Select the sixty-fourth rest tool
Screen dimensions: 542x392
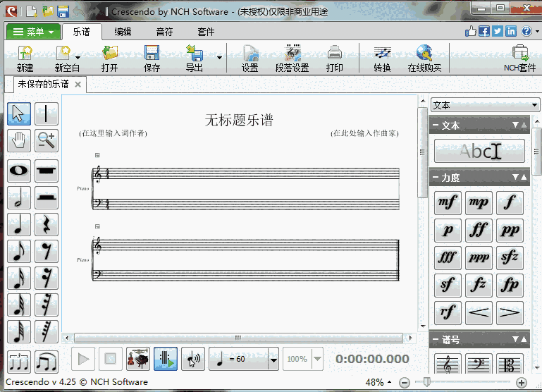coord(47,332)
